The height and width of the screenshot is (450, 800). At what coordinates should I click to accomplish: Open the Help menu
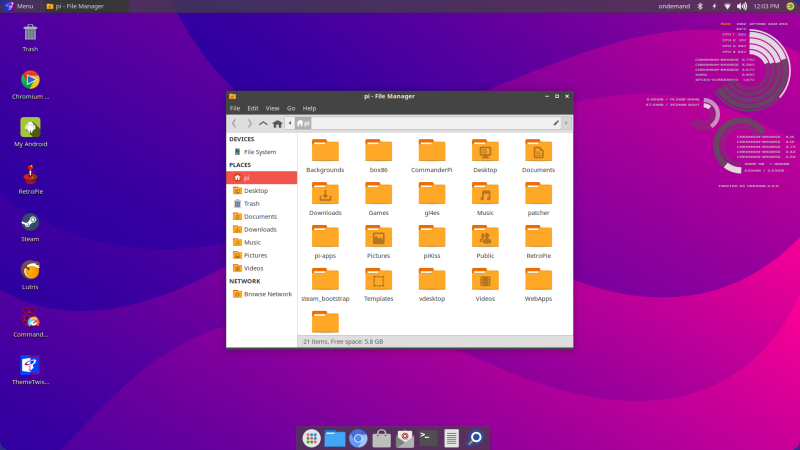(309, 108)
